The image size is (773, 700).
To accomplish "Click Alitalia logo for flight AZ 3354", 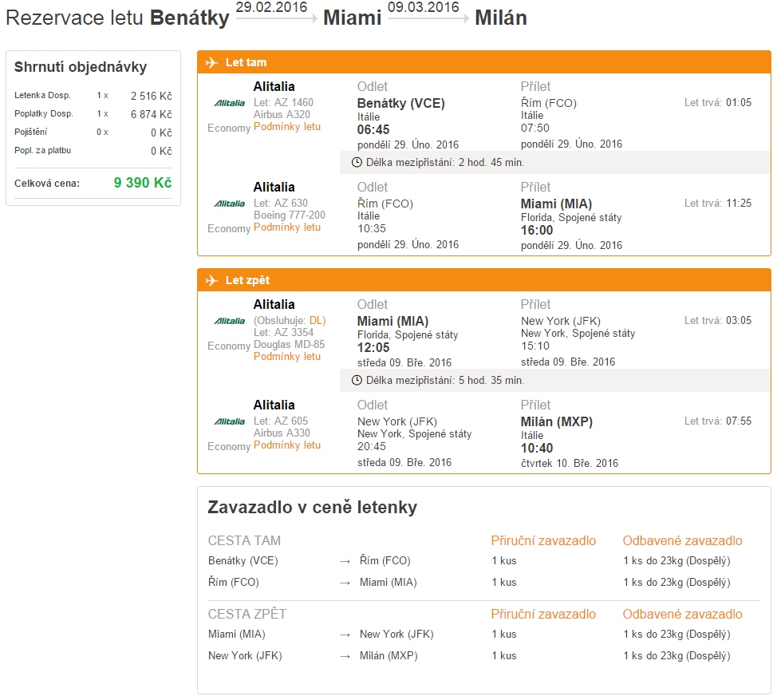I will click(230, 321).
